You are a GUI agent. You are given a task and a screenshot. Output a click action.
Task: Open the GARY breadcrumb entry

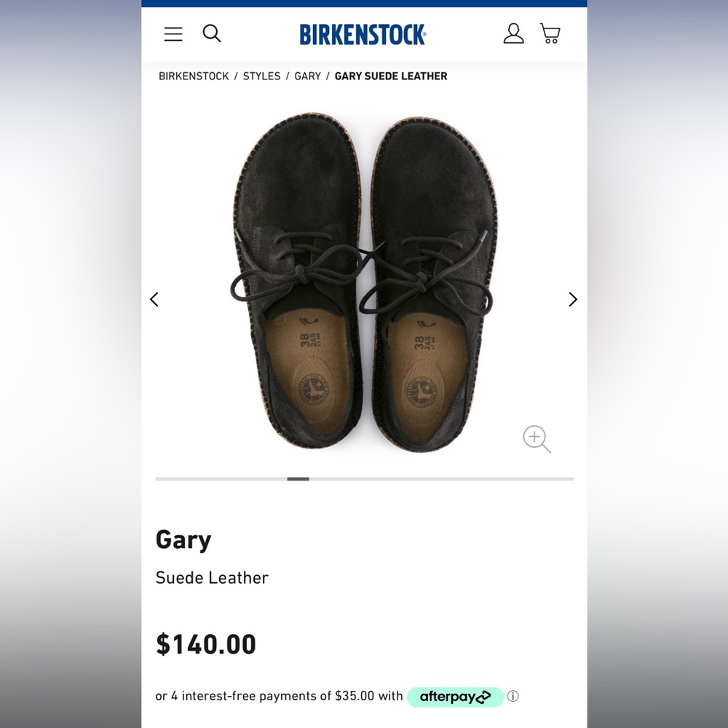[x=307, y=76]
